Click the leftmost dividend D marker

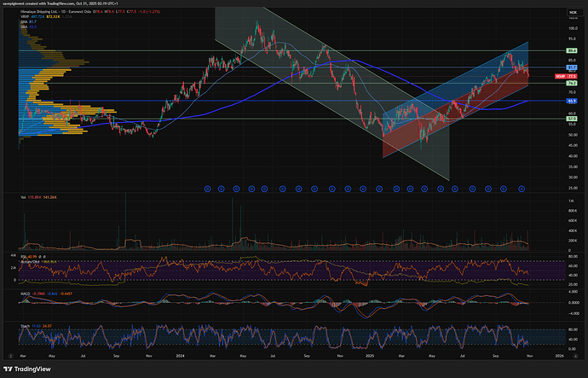point(207,189)
